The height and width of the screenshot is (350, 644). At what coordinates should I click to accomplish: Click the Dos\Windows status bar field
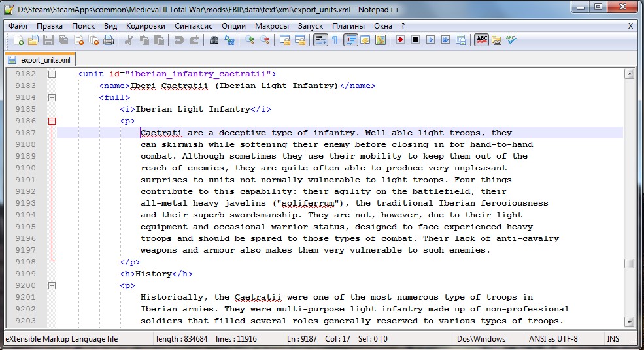(483, 339)
